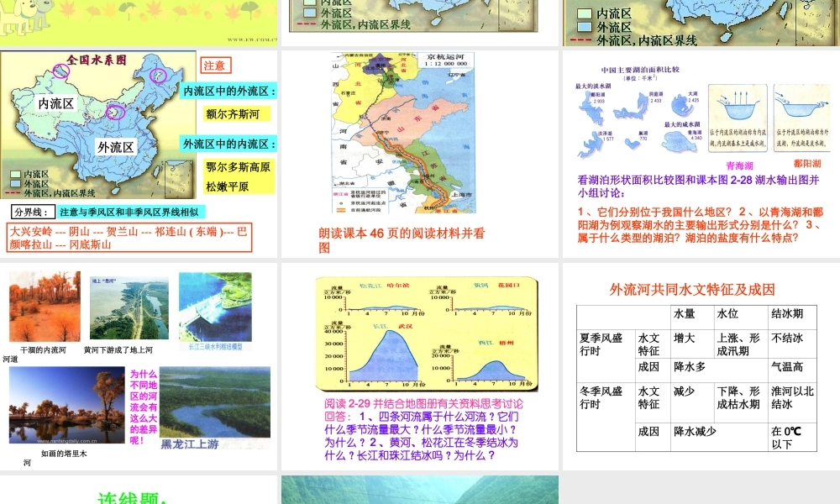
Task: Click 水文特征 cell in the 冬季风盛行时 row
Action: point(653,402)
